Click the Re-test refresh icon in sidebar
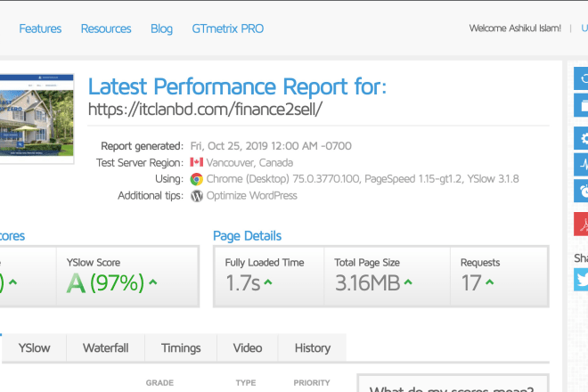588x392 pixels. pos(582,79)
